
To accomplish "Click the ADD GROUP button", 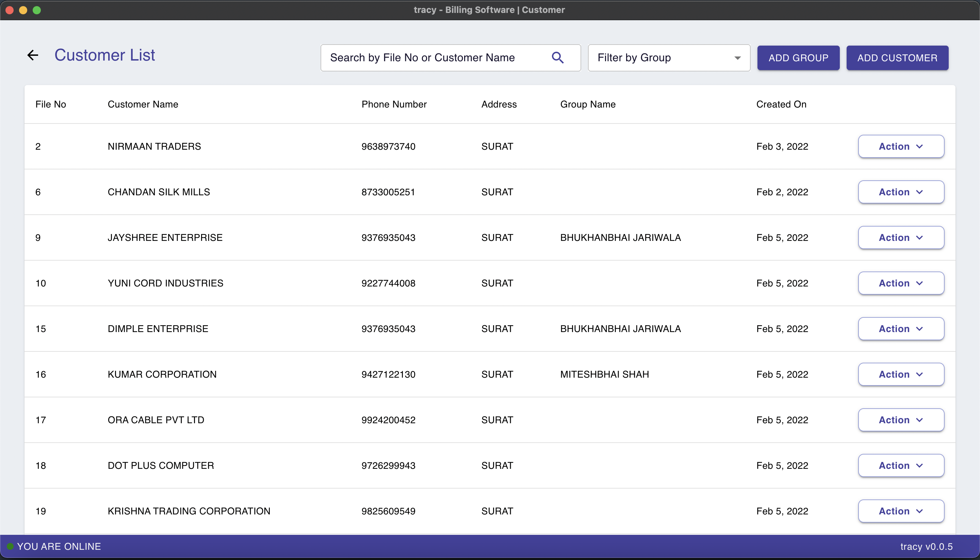I will [x=798, y=58].
